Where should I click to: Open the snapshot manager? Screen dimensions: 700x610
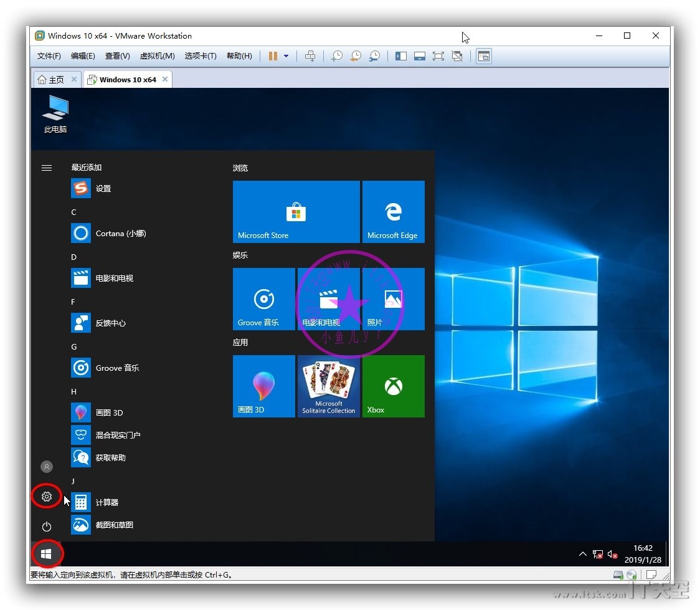pos(374,56)
